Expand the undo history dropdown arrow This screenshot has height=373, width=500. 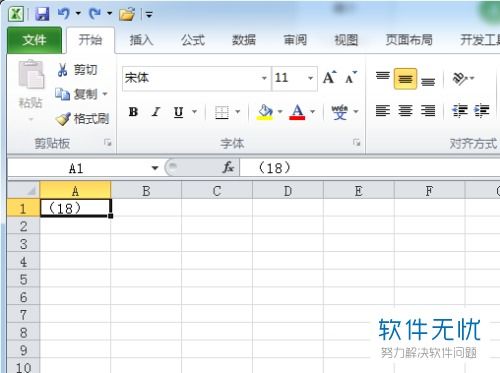tap(78, 14)
